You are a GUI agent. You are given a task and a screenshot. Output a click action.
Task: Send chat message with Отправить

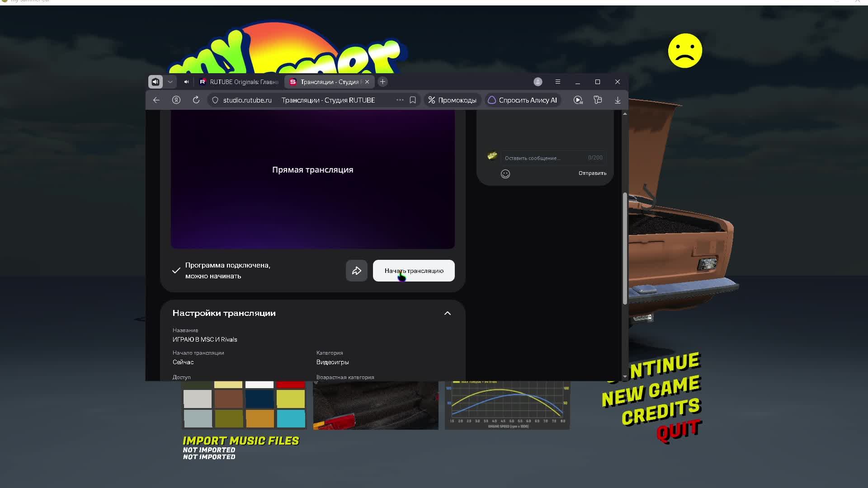pos(592,173)
